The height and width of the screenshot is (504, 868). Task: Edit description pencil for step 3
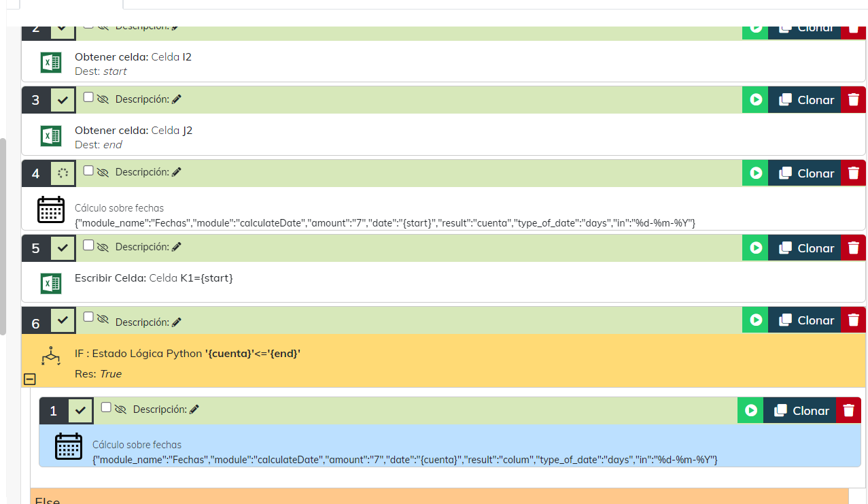click(177, 99)
